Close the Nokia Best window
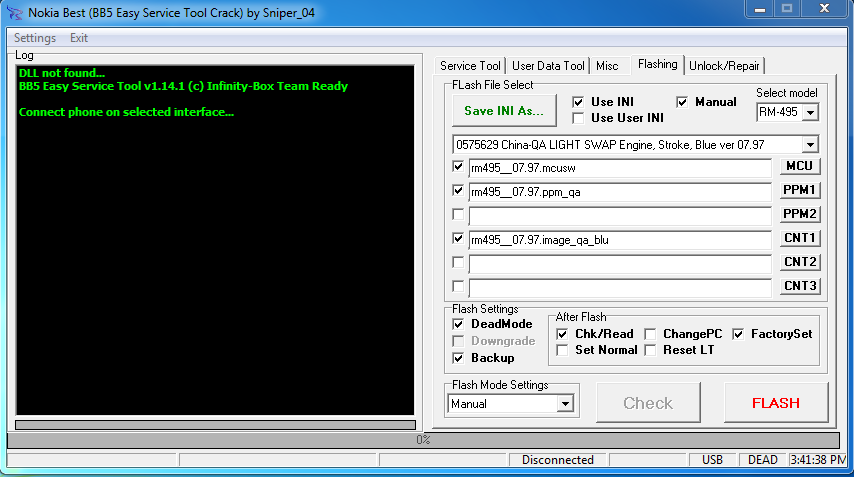The width and height of the screenshot is (854, 477). (824, 9)
